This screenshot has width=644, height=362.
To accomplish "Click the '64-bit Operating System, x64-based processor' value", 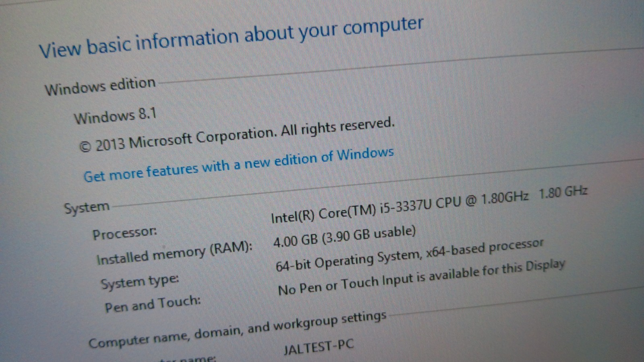I will click(409, 255).
